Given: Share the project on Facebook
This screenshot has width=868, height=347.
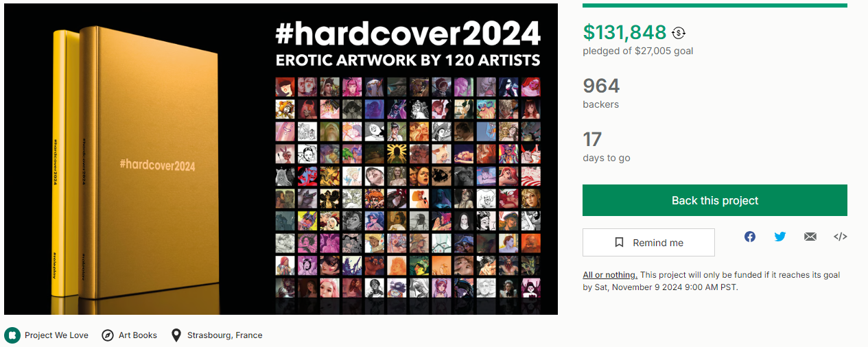Looking at the screenshot, I should click(x=750, y=237).
